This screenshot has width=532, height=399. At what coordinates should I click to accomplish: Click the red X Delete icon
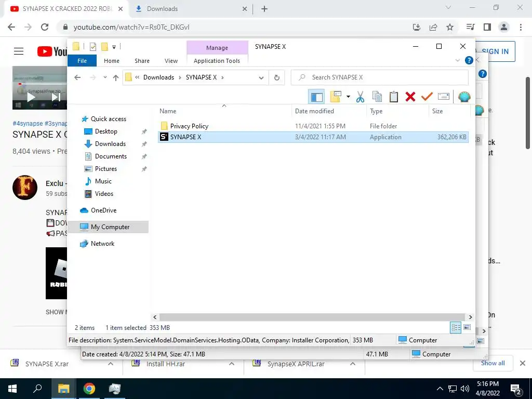[x=410, y=97]
